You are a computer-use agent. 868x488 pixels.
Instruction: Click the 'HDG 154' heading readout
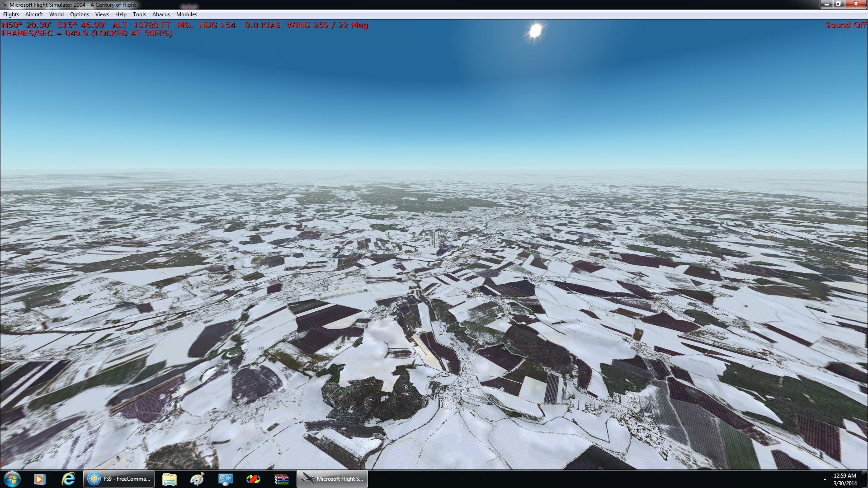point(217,25)
